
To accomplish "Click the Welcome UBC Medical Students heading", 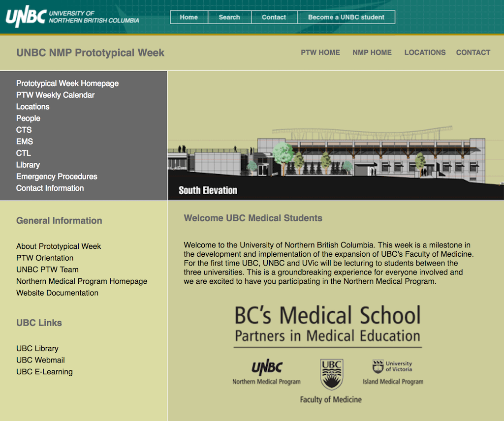I will coord(253,218).
